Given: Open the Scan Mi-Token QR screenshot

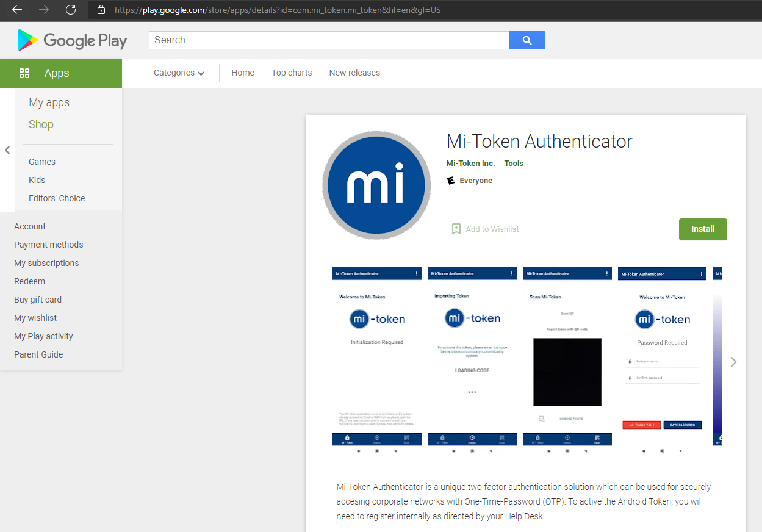Looking at the screenshot, I should (567, 361).
